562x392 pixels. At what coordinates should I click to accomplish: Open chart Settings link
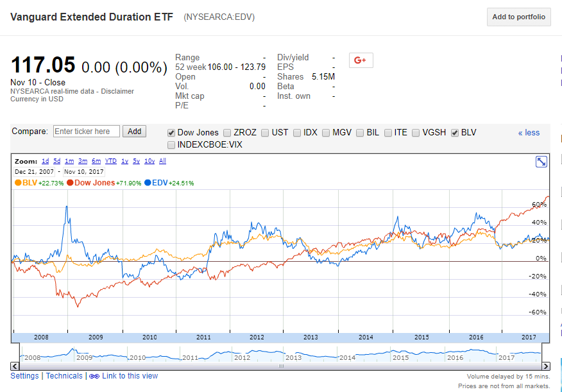point(24,376)
